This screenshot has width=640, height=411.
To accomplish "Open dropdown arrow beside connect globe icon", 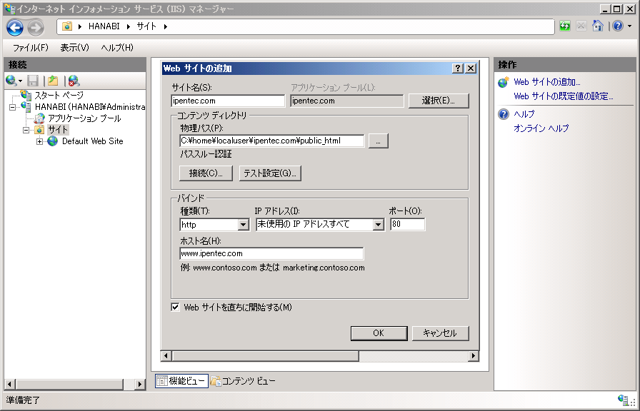I will 20,81.
